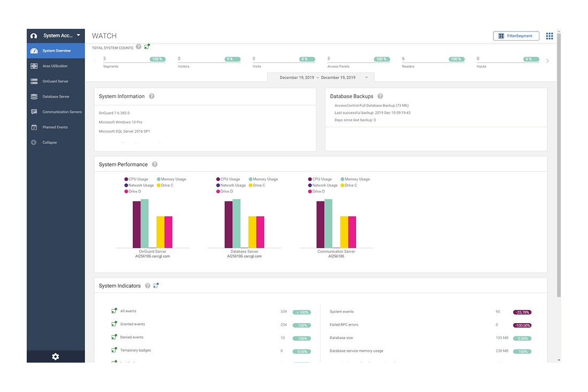Click the apps grid icon

(x=550, y=36)
